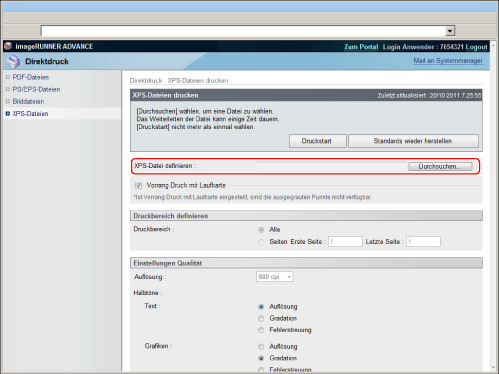Click the Logout link
Image resolution: width=499 pixels, height=374 pixels.
click(x=477, y=47)
